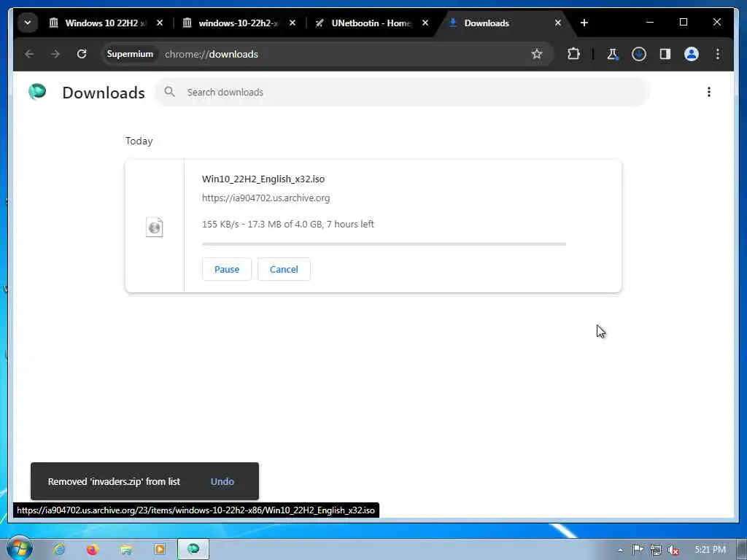
Task: Click the Search downloads field
Action: (402, 92)
